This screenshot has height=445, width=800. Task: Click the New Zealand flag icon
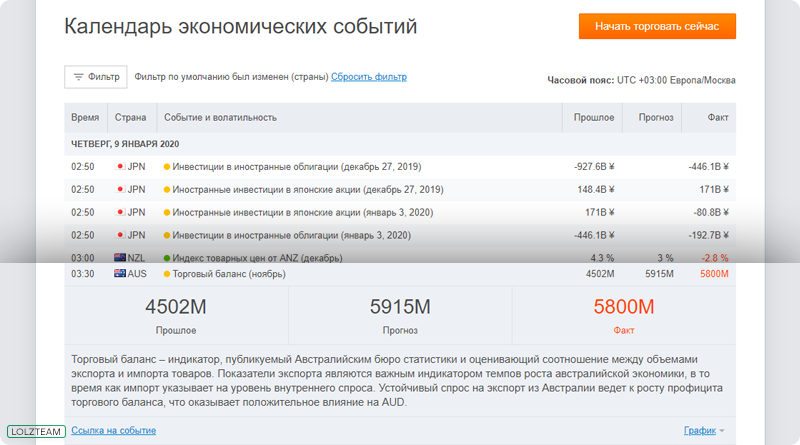(x=120, y=258)
